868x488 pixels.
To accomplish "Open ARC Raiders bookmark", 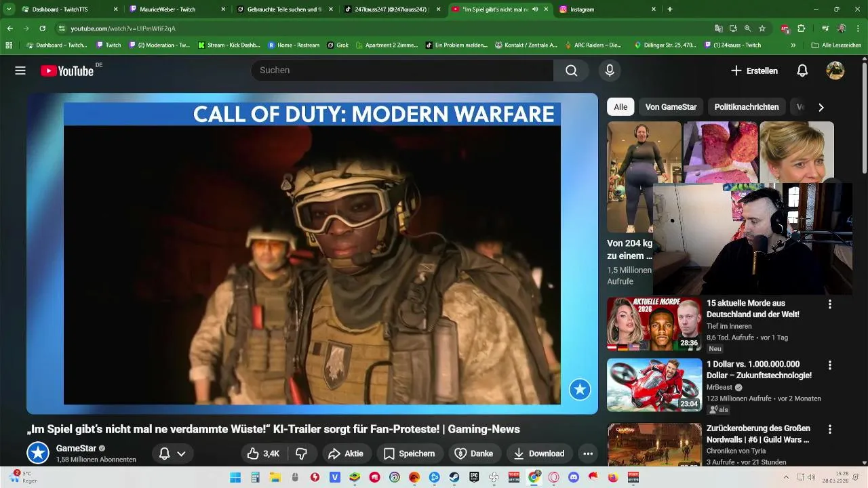I will click(x=592, y=45).
